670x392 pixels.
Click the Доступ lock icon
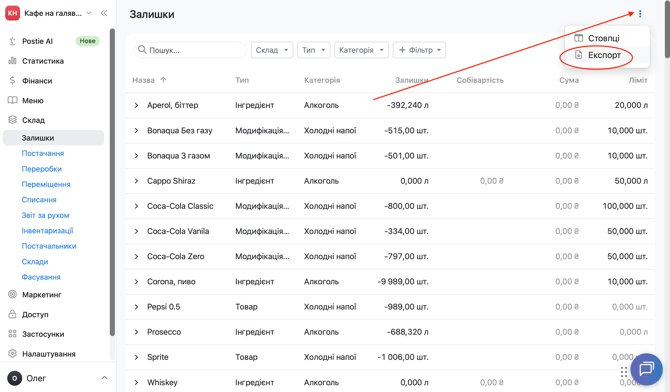pos(12,314)
